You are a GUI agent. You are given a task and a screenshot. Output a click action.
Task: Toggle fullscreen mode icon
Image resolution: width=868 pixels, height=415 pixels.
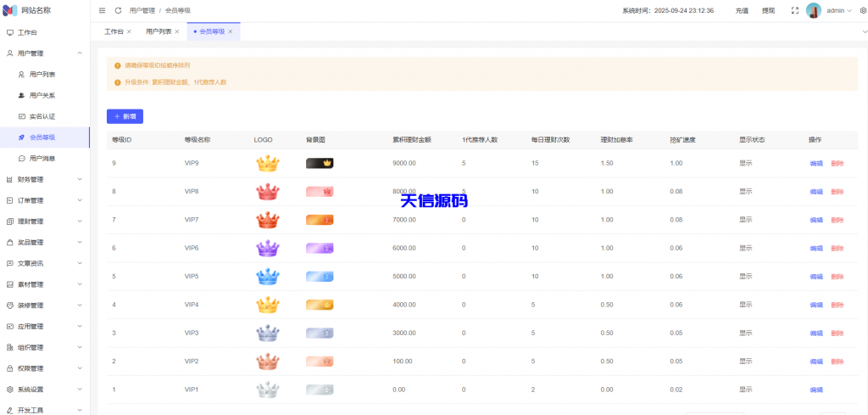(x=794, y=11)
